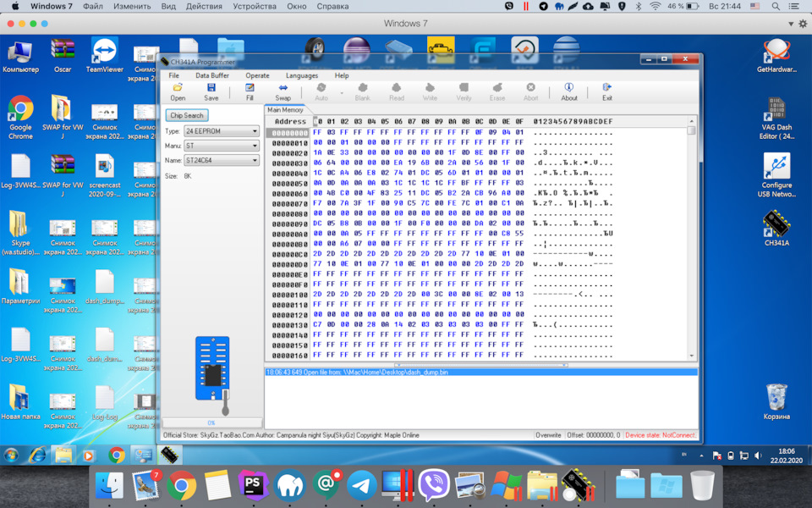
Task: Select the GetHardware desktop icon
Action: pyautogui.click(x=776, y=55)
